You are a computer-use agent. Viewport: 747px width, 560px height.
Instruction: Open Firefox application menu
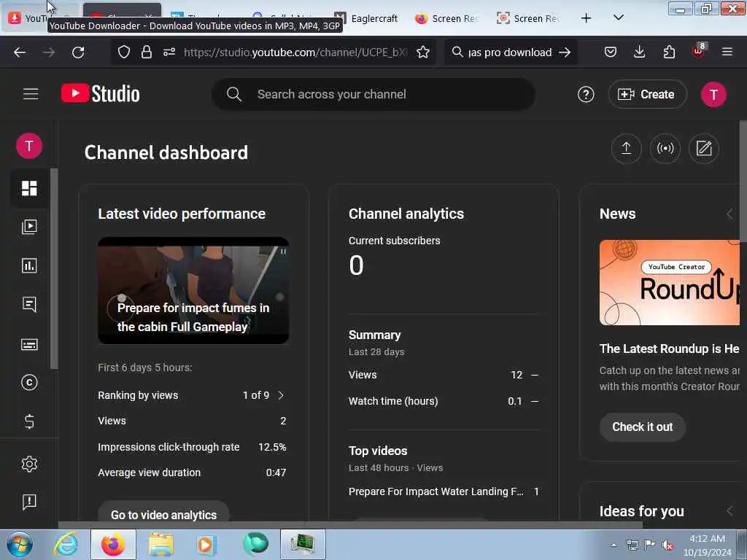[x=727, y=52]
